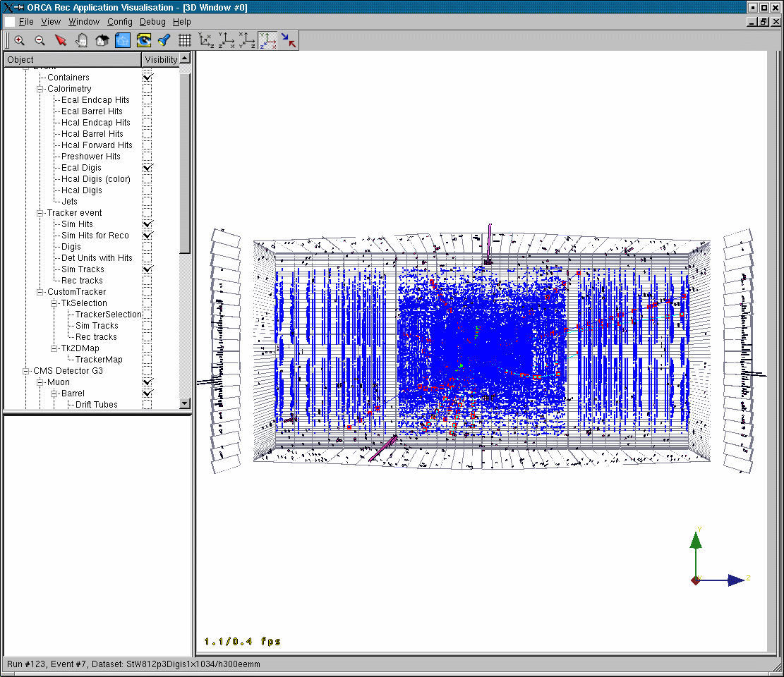The width and height of the screenshot is (784, 677).
Task: Click the zoom in magnifier icon
Action: coord(20,41)
